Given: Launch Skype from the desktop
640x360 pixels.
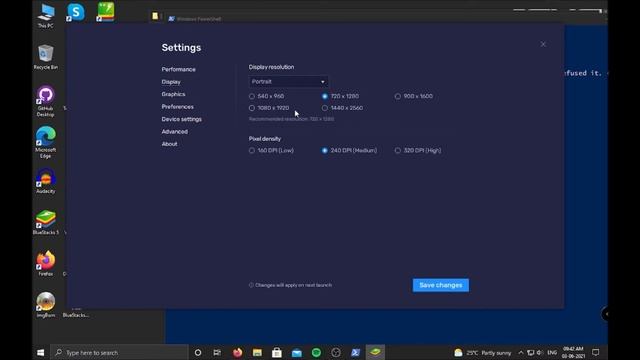Looking at the screenshot, I should (x=76, y=12).
